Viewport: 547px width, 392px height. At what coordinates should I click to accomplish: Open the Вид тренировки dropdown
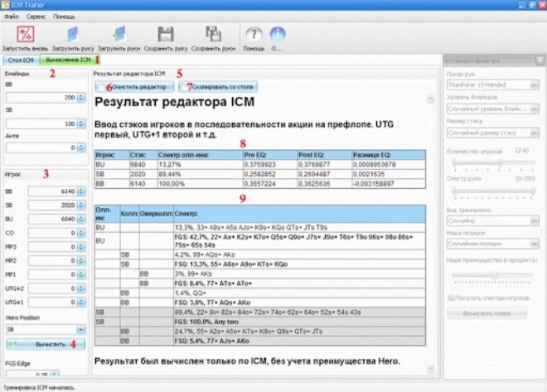pyautogui.click(x=493, y=220)
